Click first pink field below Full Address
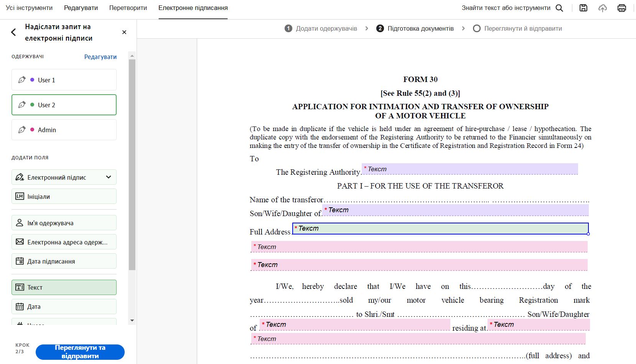Image resolution: width=636 pixels, height=364 pixels. tap(419, 247)
